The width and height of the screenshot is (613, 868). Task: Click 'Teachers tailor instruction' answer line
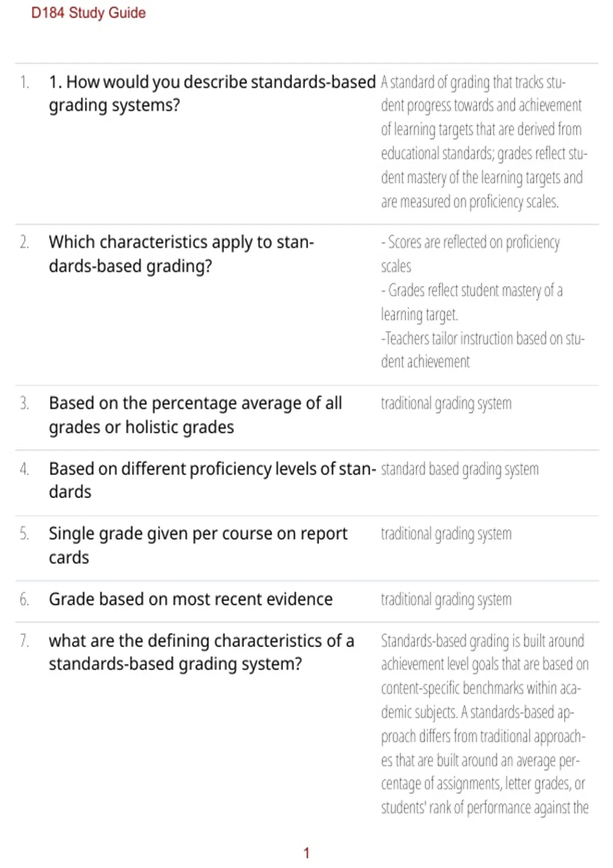(483, 350)
